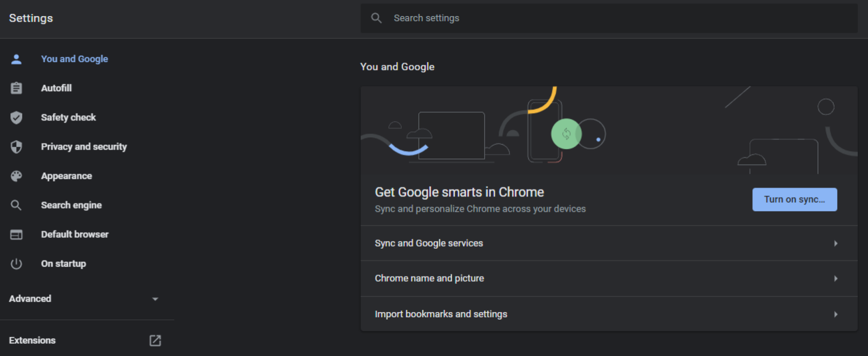The height and width of the screenshot is (356, 868).
Task: Open Sync and Google services row
Action: coord(609,243)
